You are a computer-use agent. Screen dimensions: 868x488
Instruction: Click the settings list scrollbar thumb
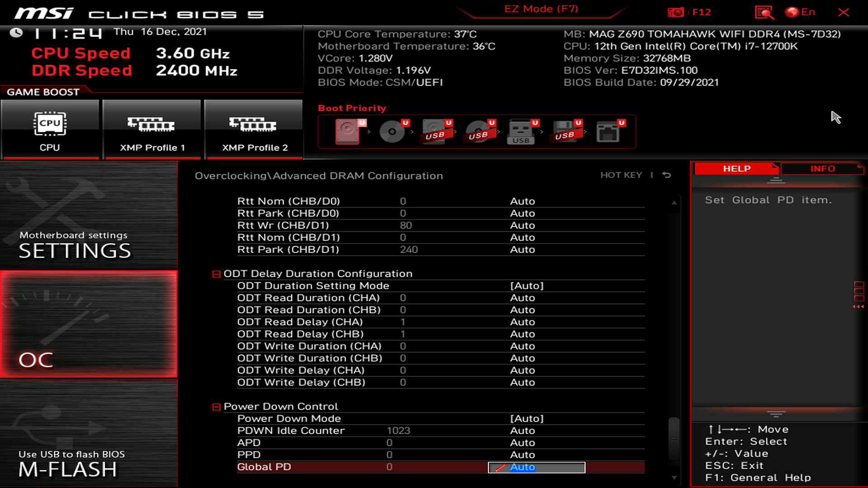(x=674, y=438)
